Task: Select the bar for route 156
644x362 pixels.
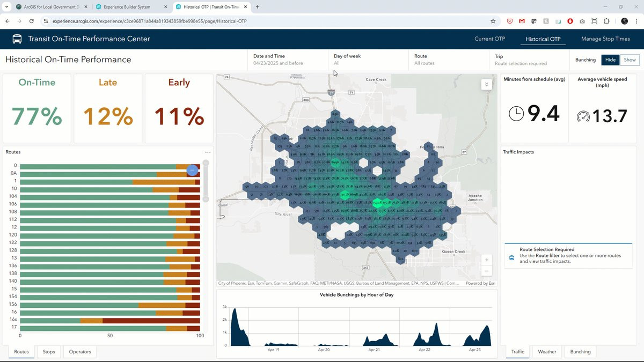Action: 110,305
